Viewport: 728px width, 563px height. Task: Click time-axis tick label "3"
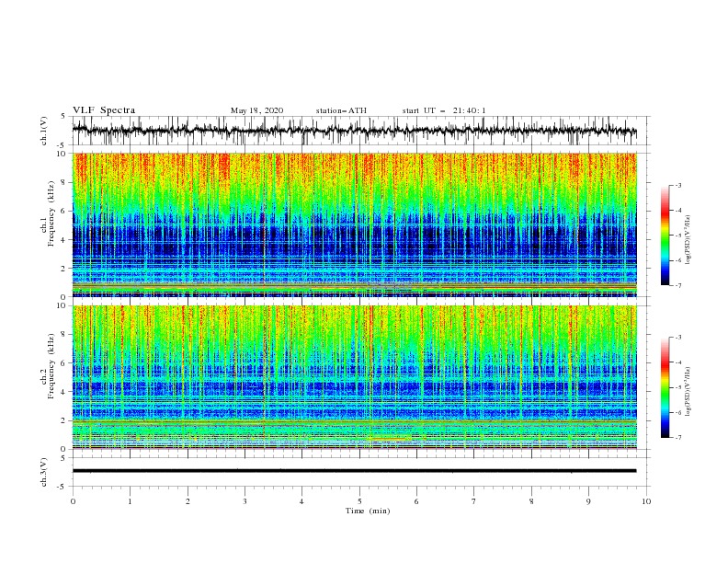[x=245, y=501]
